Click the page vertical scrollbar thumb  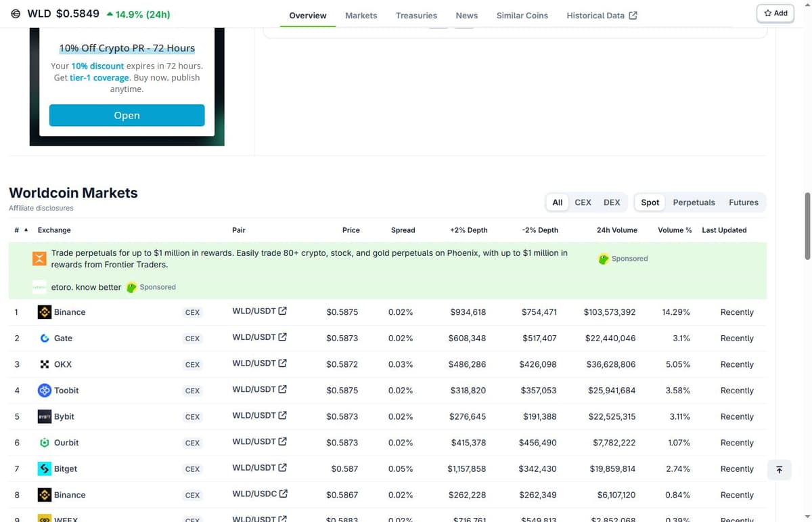(x=807, y=226)
